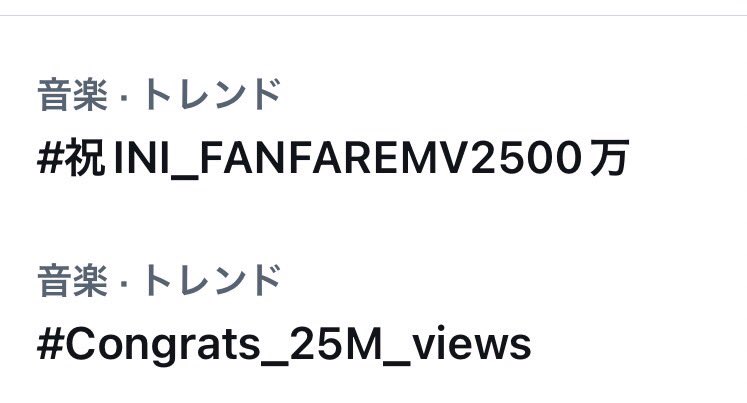The image size is (747, 403).
Task: Select the 音楽 word above the FANFARE hashtag
Action: tap(72, 94)
